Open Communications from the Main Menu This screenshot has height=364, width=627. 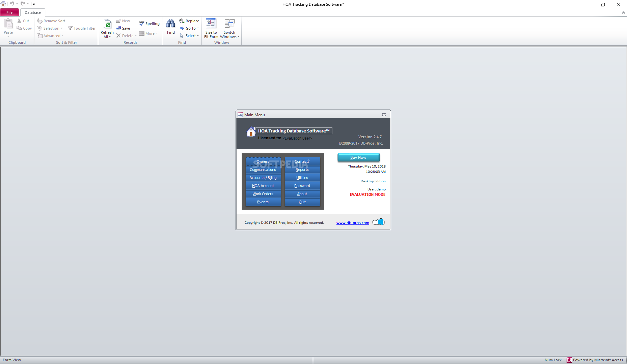tap(263, 170)
